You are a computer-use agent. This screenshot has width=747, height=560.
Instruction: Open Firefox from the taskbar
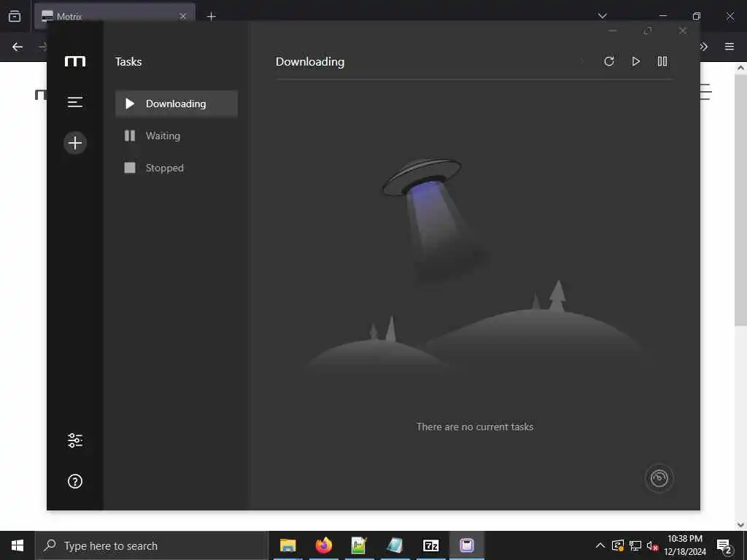pos(323,545)
